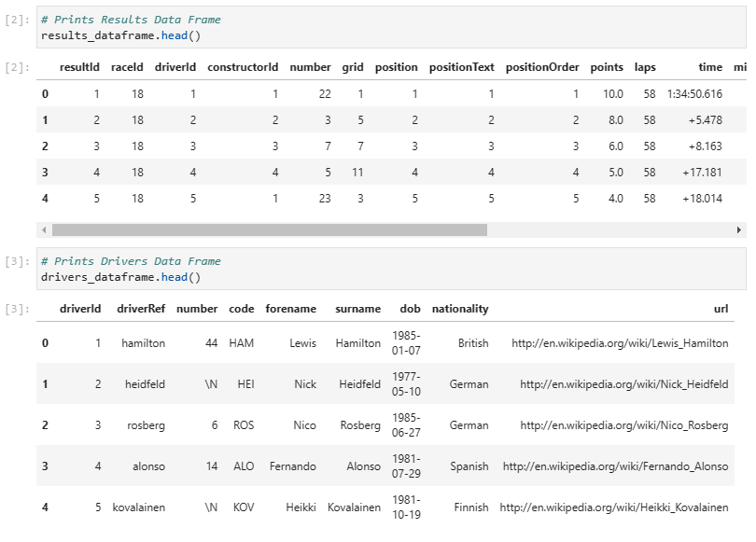The height and width of the screenshot is (542, 756).
Task: Click the code cell ROS
Action: [x=244, y=425]
